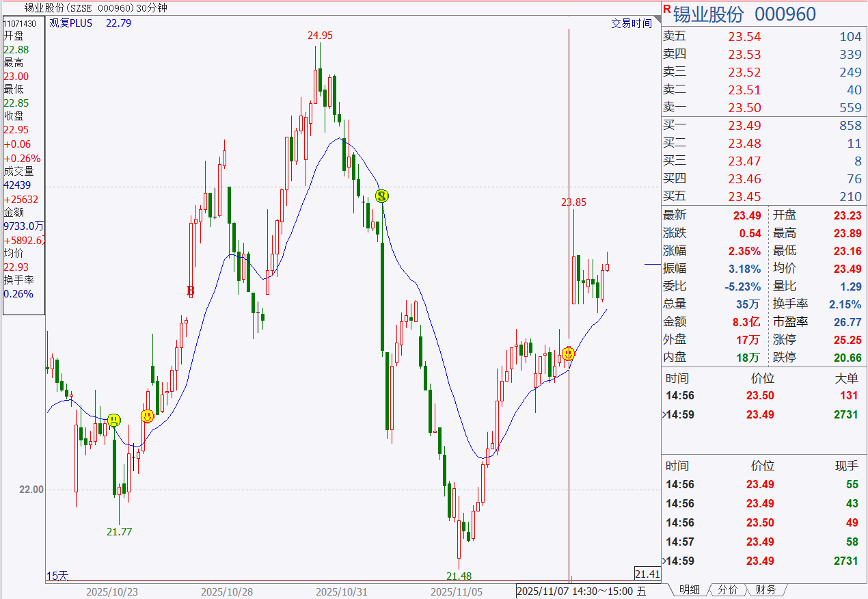Click the 24.95 peak price label
This screenshot has width=868, height=599.
(320, 36)
